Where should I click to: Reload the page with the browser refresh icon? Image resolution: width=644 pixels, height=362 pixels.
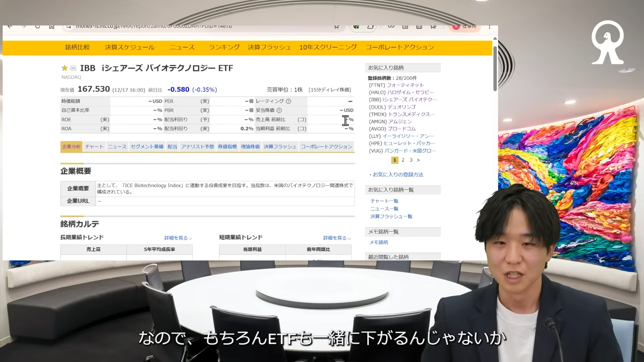click(37, 27)
